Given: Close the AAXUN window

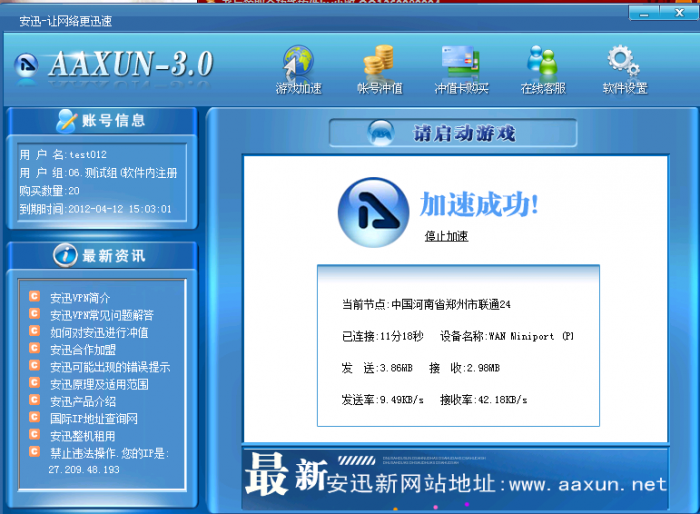Looking at the screenshot, I should [x=679, y=13].
